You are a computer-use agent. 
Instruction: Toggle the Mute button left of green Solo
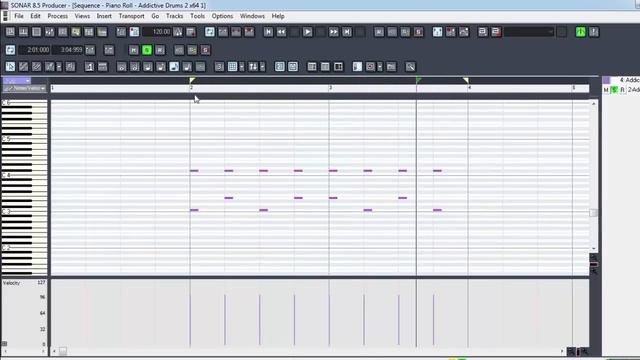[133, 50]
